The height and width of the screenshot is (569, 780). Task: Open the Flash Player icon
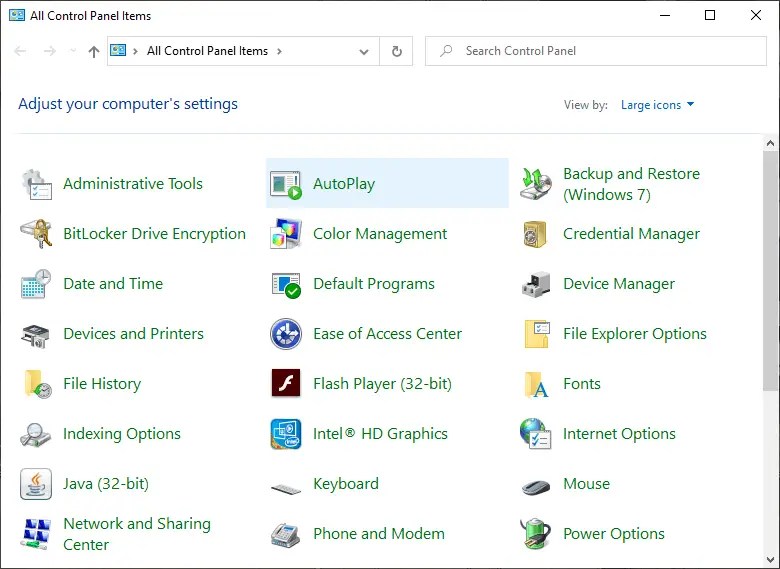[286, 382]
